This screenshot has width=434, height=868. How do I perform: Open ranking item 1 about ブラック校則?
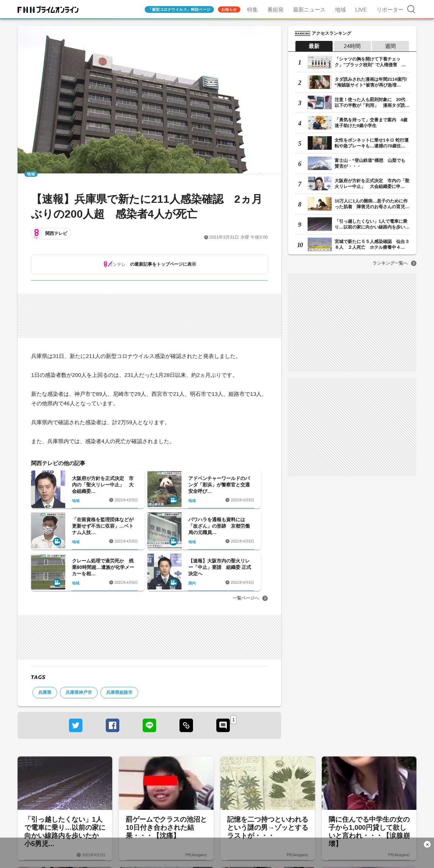coord(352,62)
